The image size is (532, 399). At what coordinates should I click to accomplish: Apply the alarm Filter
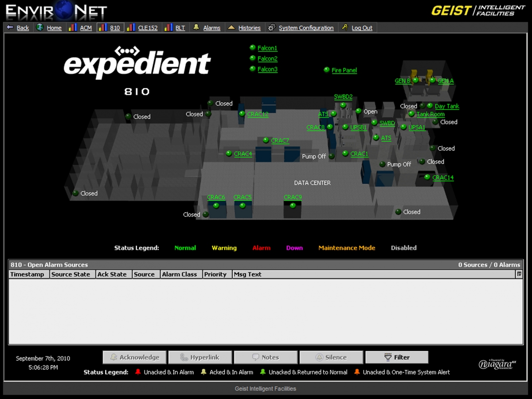(x=396, y=357)
